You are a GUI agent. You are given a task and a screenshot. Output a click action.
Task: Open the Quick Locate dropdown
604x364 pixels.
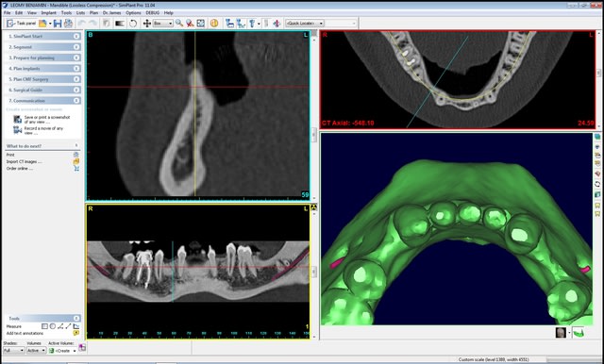305,24
